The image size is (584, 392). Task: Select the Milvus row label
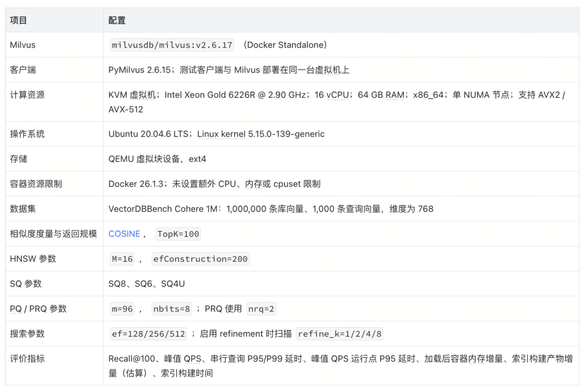coord(23,45)
